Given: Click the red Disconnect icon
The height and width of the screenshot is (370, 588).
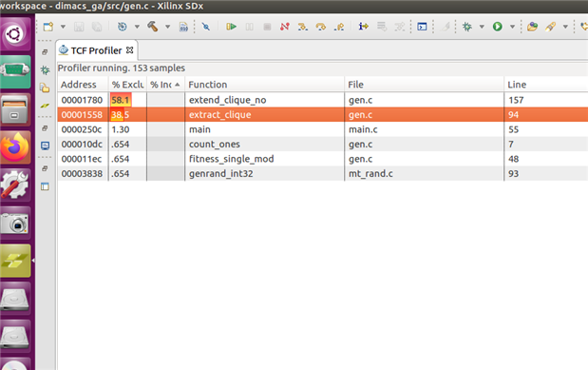Looking at the screenshot, I should (x=285, y=27).
